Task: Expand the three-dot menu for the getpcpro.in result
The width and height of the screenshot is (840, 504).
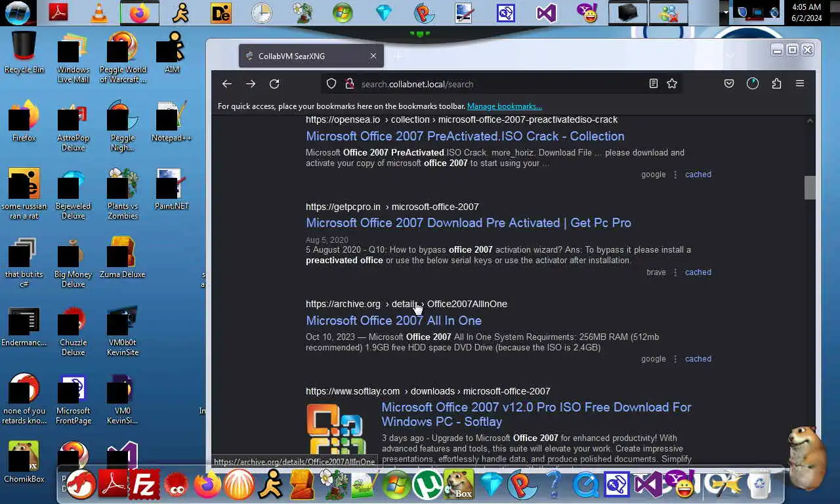Action: 675,272
